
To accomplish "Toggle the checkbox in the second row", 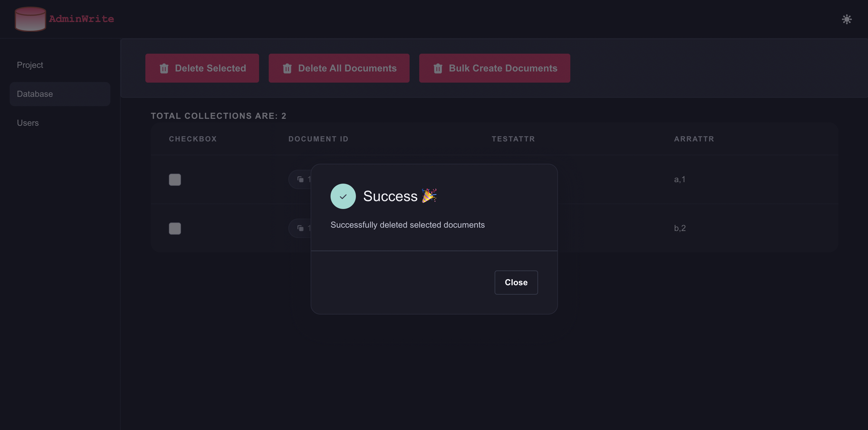I will point(174,228).
